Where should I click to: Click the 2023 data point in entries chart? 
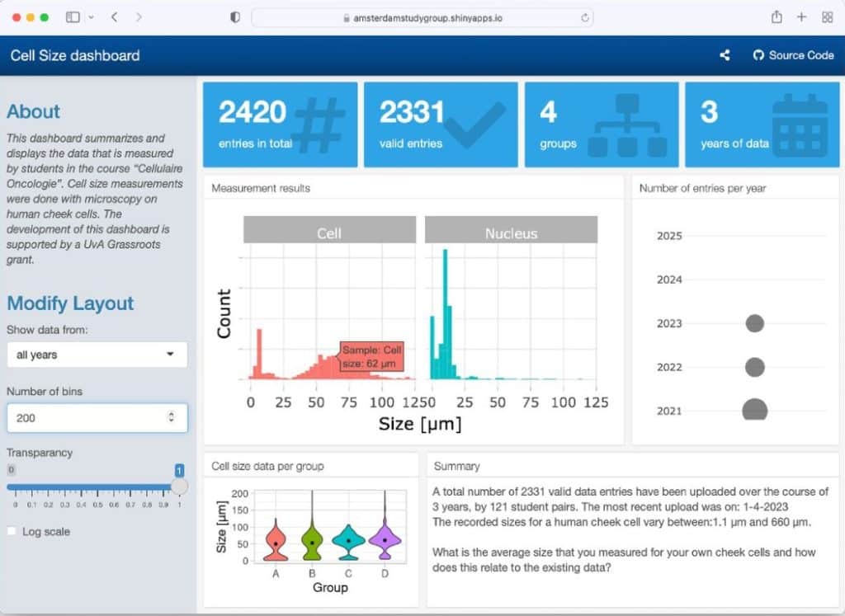click(x=754, y=323)
